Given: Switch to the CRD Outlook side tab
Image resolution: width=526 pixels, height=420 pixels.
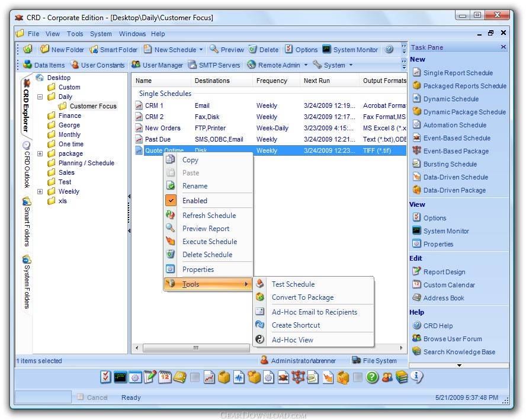Looking at the screenshot, I should [x=27, y=165].
